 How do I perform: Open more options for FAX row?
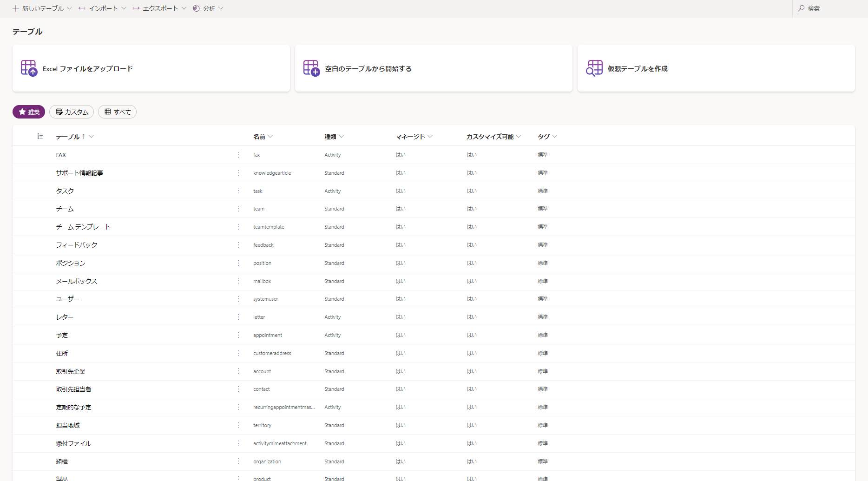(238, 155)
